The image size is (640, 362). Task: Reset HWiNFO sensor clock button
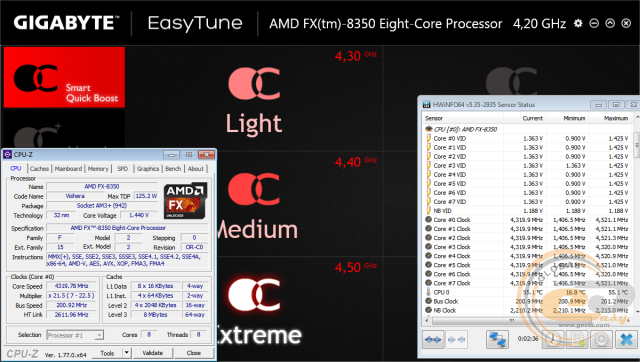point(553,339)
